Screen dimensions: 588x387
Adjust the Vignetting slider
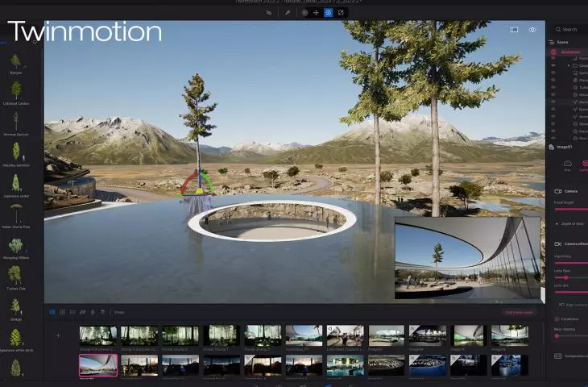571,263
